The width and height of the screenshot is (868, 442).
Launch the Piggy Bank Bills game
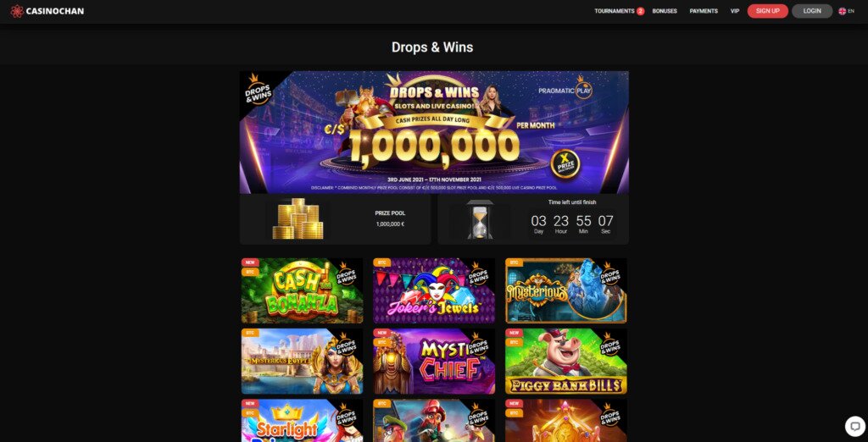coord(565,362)
